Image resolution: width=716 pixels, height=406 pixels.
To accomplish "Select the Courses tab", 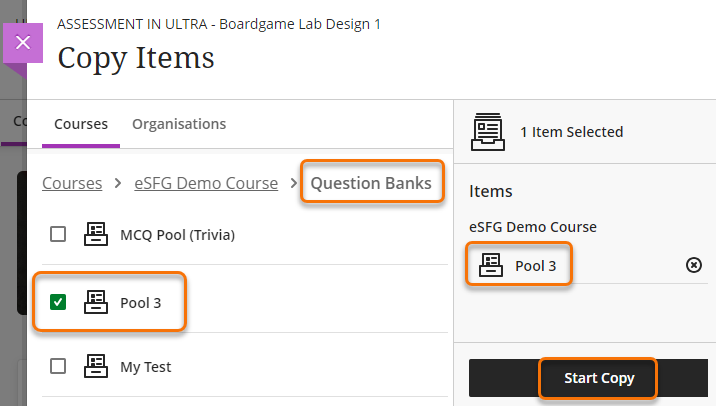I will 81,124.
